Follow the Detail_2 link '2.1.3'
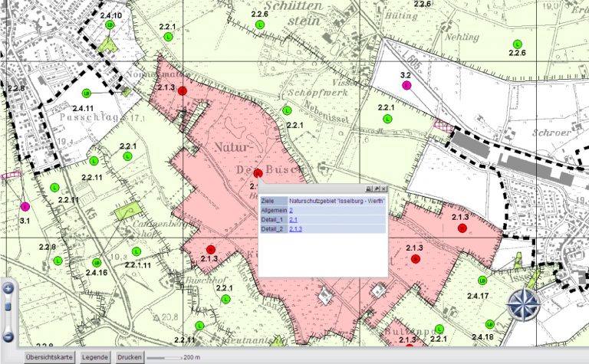 click(x=295, y=229)
